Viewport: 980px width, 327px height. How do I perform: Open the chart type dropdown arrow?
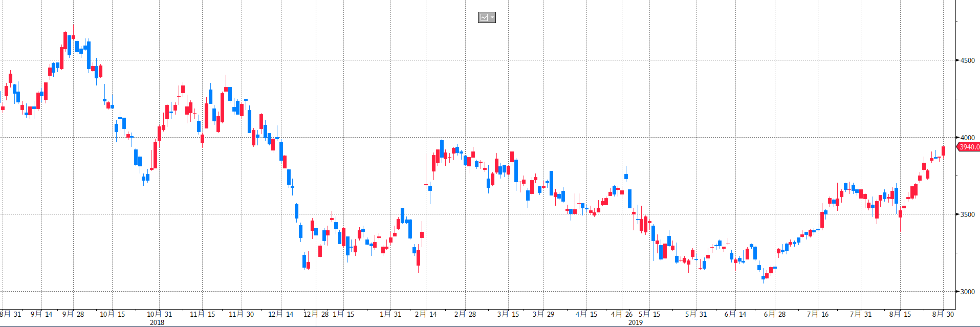492,17
